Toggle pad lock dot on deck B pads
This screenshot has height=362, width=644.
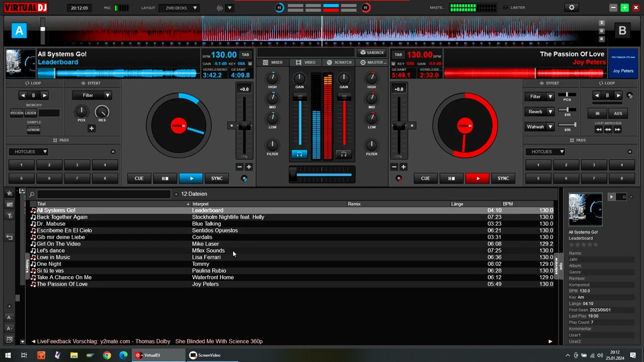(x=630, y=152)
